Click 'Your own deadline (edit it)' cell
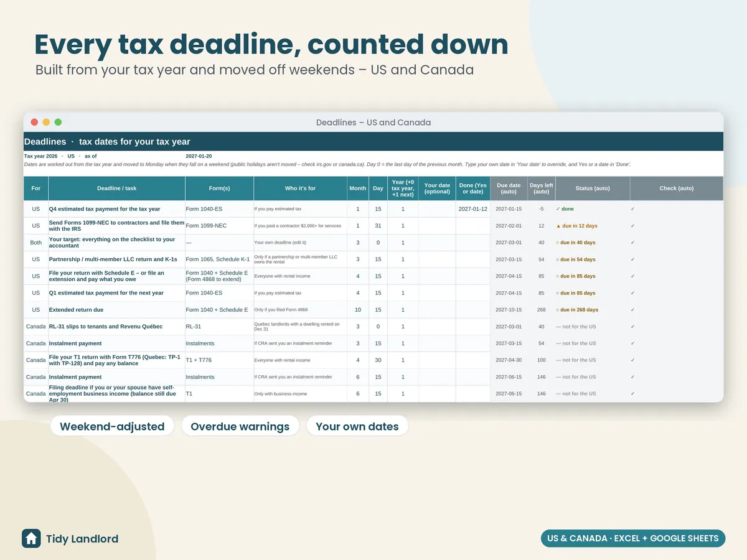The height and width of the screenshot is (560, 747). (301, 243)
